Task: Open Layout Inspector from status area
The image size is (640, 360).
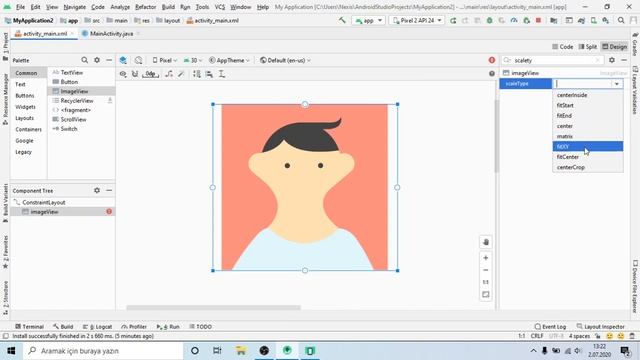Action: tap(600, 327)
